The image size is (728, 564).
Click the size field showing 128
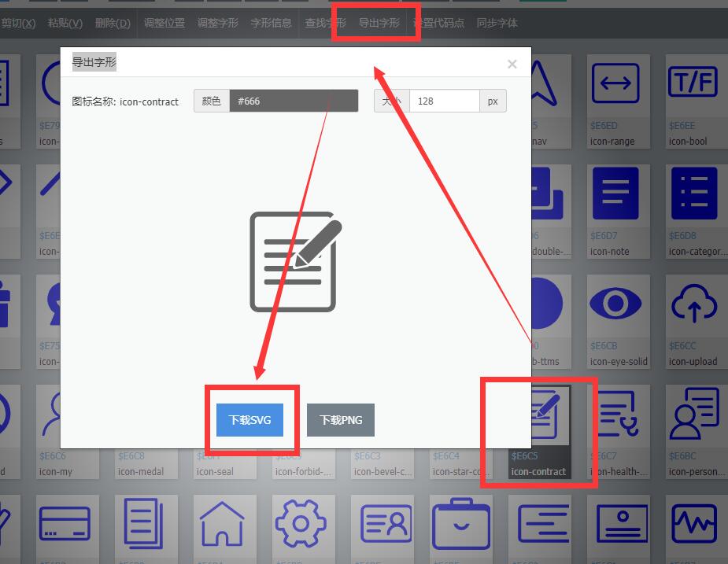[443, 101]
